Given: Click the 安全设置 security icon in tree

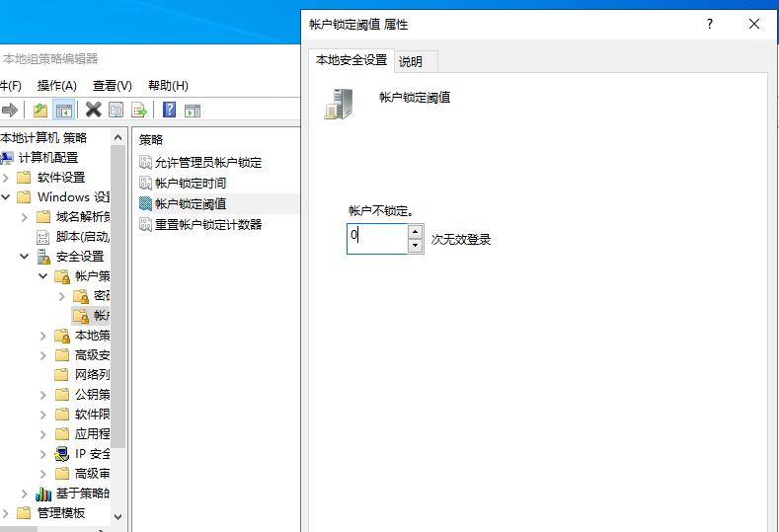Looking at the screenshot, I should [43, 257].
